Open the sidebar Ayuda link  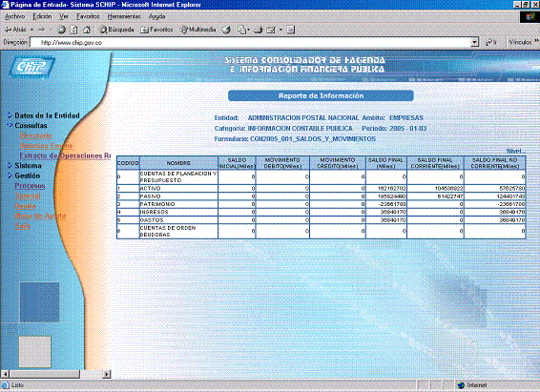pyautogui.click(x=25, y=206)
